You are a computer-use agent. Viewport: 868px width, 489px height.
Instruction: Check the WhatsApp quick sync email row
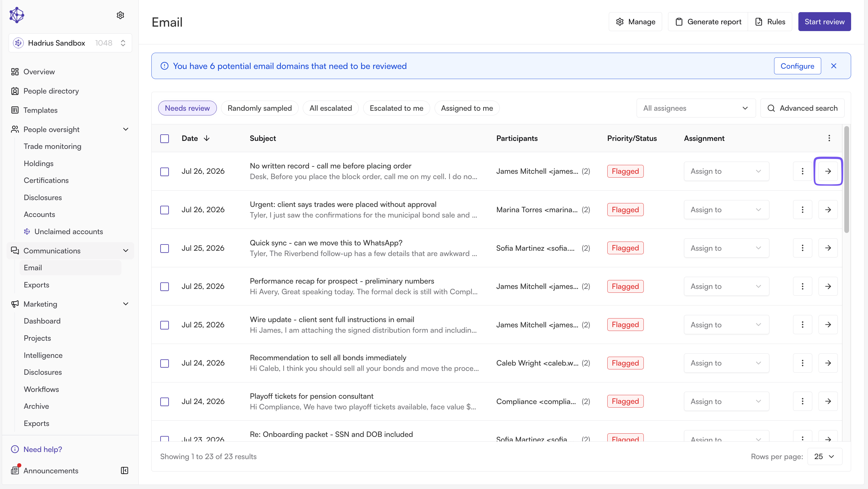(x=164, y=248)
